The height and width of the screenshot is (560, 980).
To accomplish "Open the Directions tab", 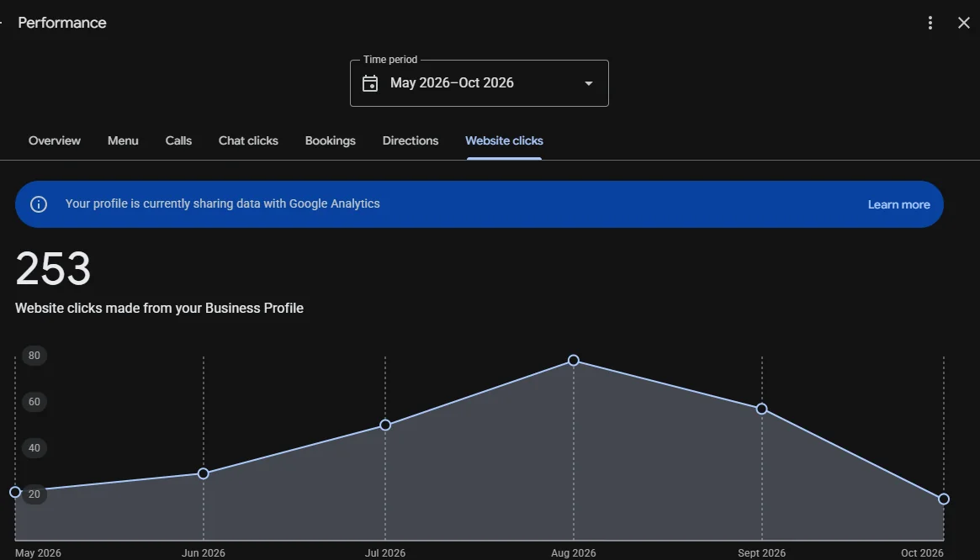I will [411, 140].
